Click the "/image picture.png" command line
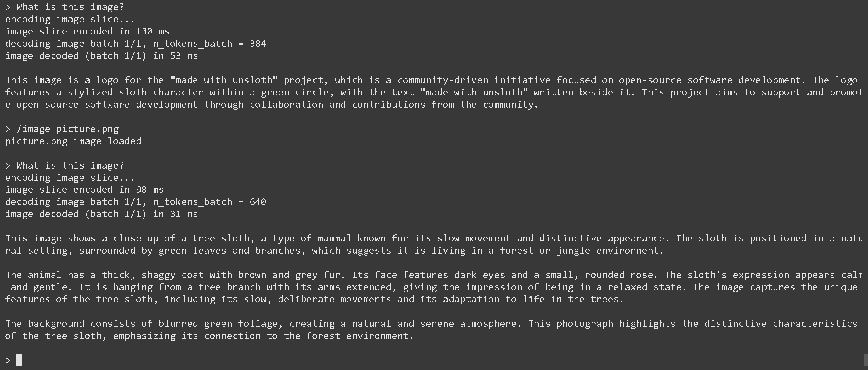868x370 pixels. [x=67, y=129]
